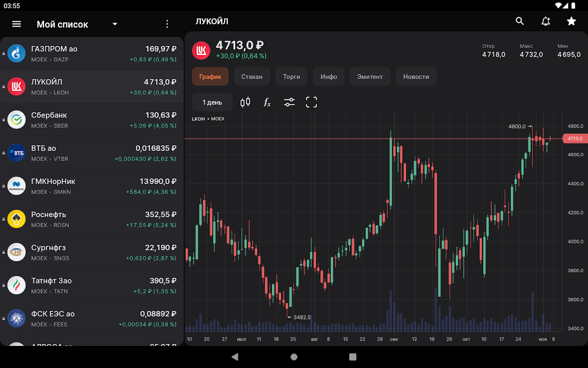This screenshot has height=368, width=588.
Task: Open the Новости tab
Action: point(416,77)
